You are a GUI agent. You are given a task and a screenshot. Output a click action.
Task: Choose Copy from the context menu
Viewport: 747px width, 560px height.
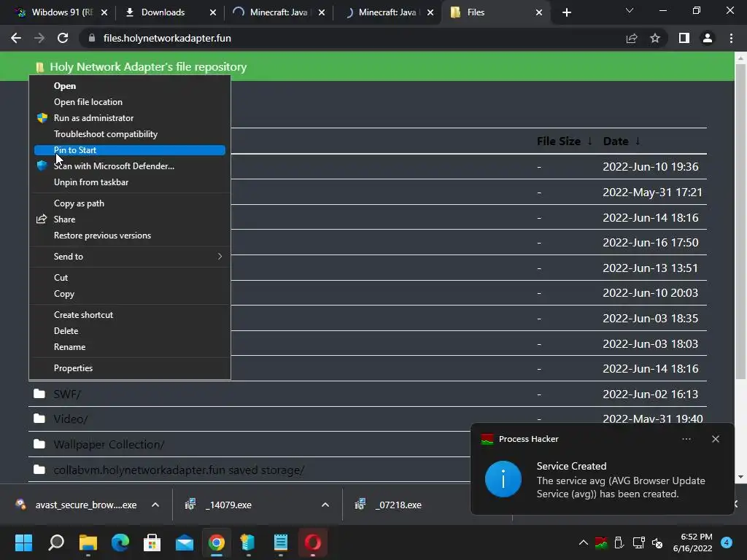click(130, 294)
